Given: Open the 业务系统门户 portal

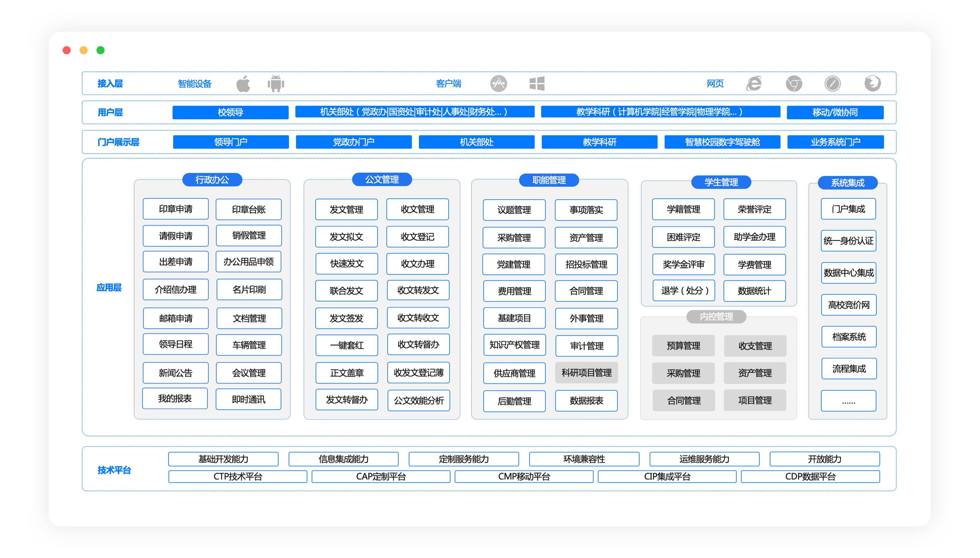Looking at the screenshot, I should [835, 142].
